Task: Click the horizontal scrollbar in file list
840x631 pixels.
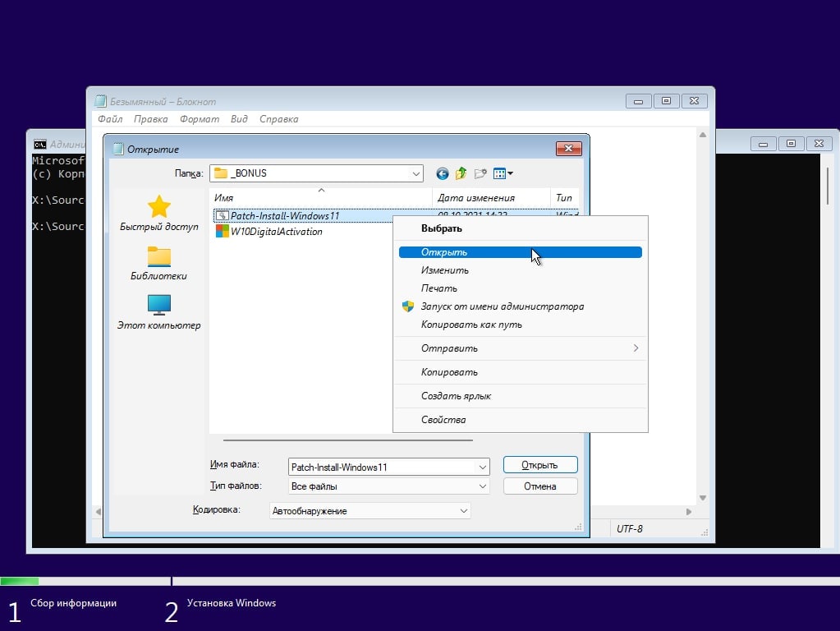Action: coord(347,440)
